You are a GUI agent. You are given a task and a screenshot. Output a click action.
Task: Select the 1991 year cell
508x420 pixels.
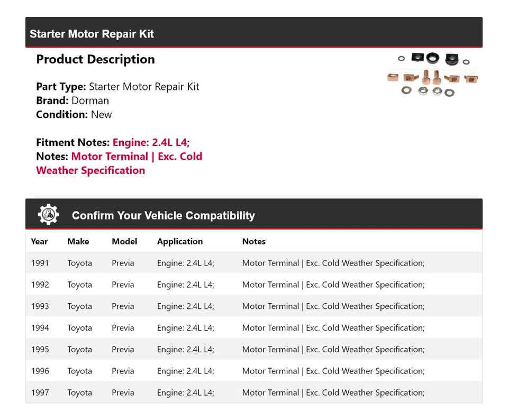pos(40,263)
